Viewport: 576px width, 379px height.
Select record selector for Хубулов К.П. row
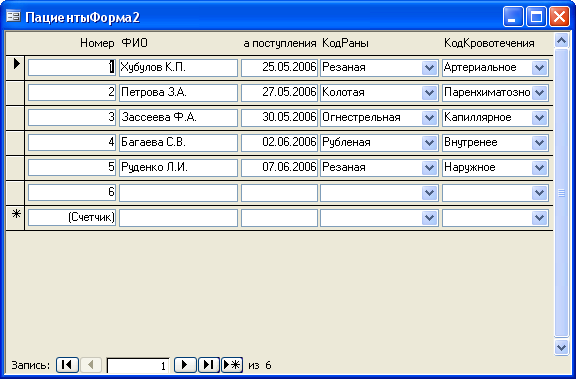(x=15, y=68)
